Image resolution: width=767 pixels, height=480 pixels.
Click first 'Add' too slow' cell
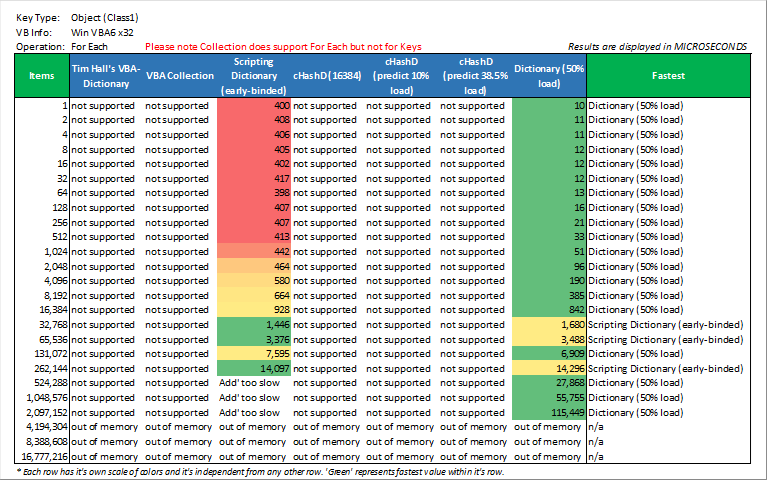[249, 383]
